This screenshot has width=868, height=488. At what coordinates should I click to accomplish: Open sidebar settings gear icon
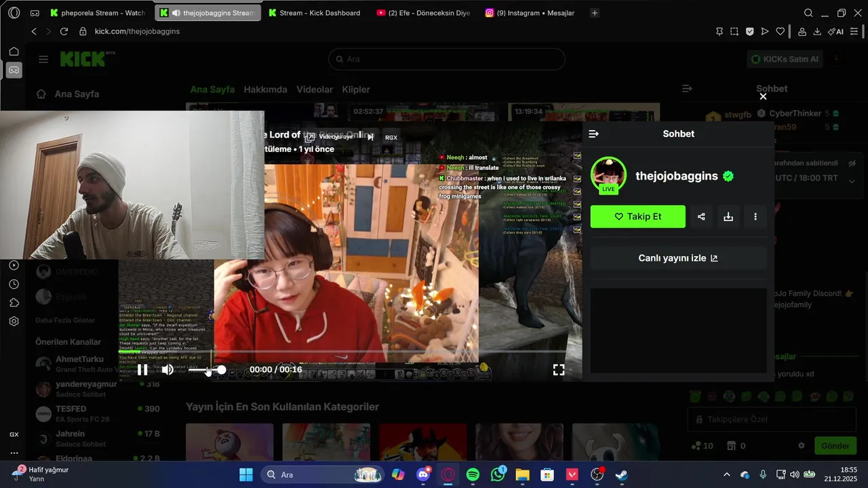pos(14,321)
